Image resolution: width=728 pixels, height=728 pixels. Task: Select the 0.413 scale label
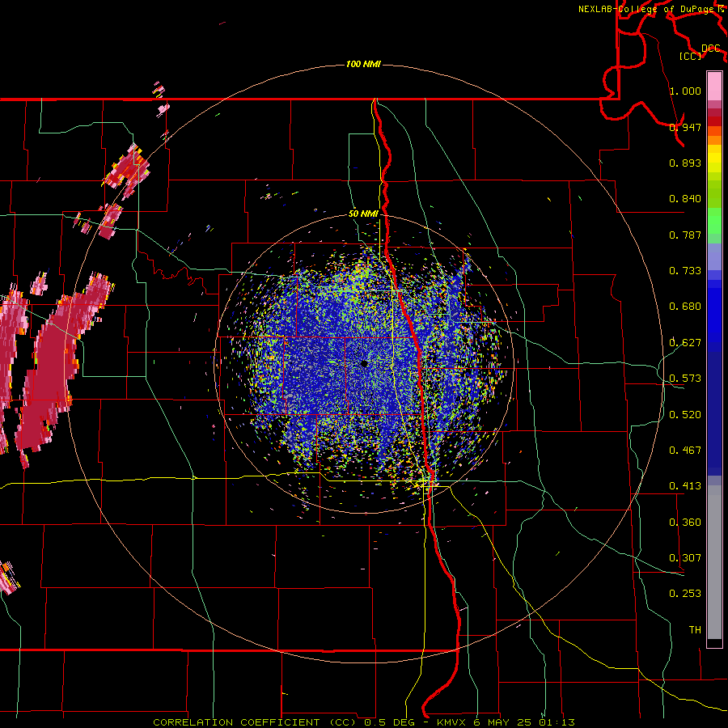[685, 486]
